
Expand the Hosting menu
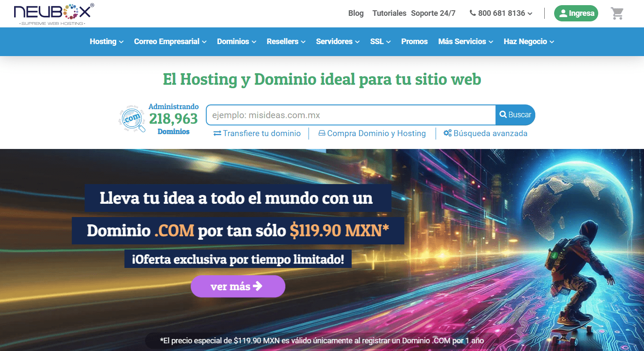tap(107, 42)
